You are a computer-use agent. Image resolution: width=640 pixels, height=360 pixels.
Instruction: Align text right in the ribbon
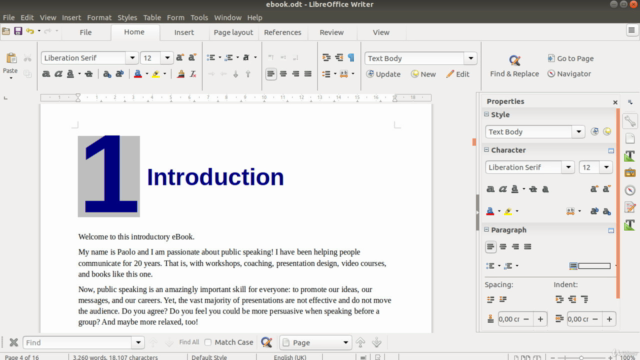pyautogui.click(x=296, y=74)
